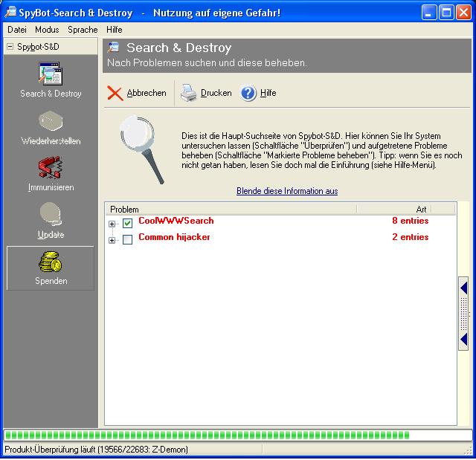Screen dimensions: 476x460
Task: Open the Search & Destroy sidebar icon
Action: pyautogui.click(x=50, y=74)
